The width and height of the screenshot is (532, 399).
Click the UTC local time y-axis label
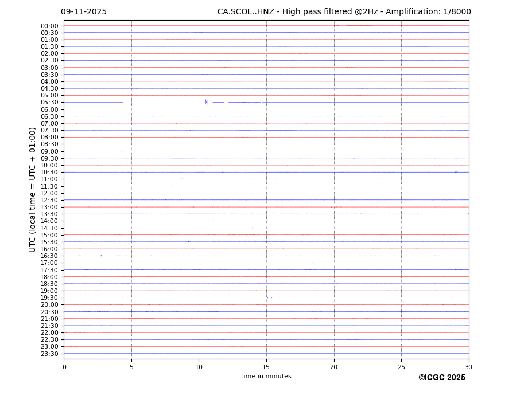(x=33, y=189)
